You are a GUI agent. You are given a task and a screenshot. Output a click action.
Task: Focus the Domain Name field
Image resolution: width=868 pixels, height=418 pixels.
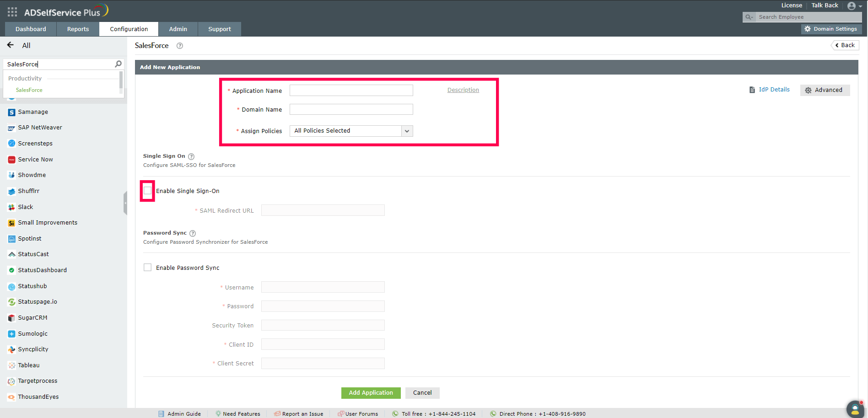pos(351,109)
